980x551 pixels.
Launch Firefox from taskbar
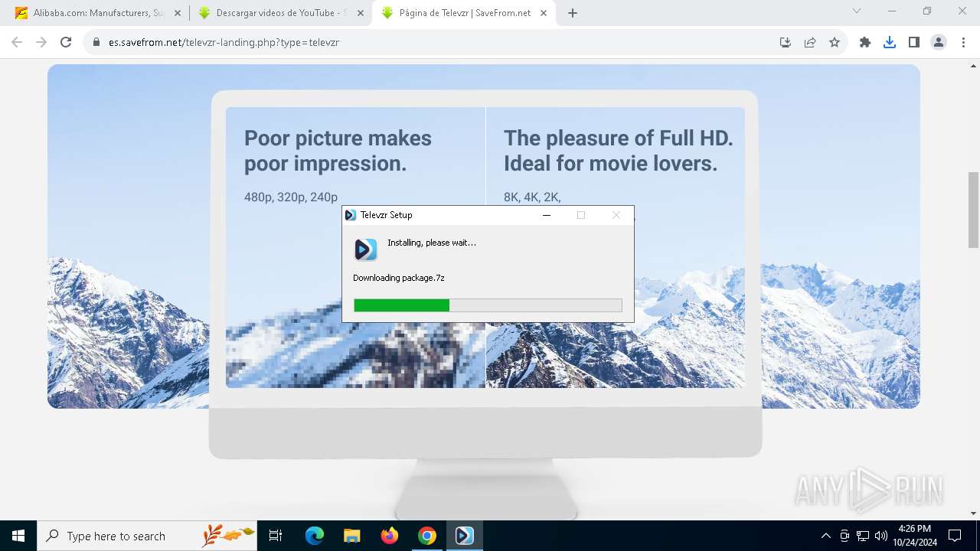(390, 536)
